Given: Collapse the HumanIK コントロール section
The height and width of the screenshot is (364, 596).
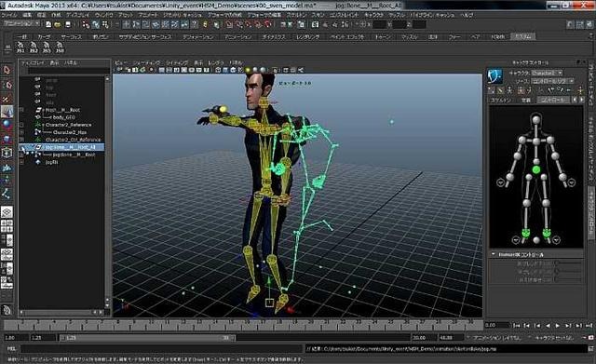Looking at the screenshot, I should [493, 254].
